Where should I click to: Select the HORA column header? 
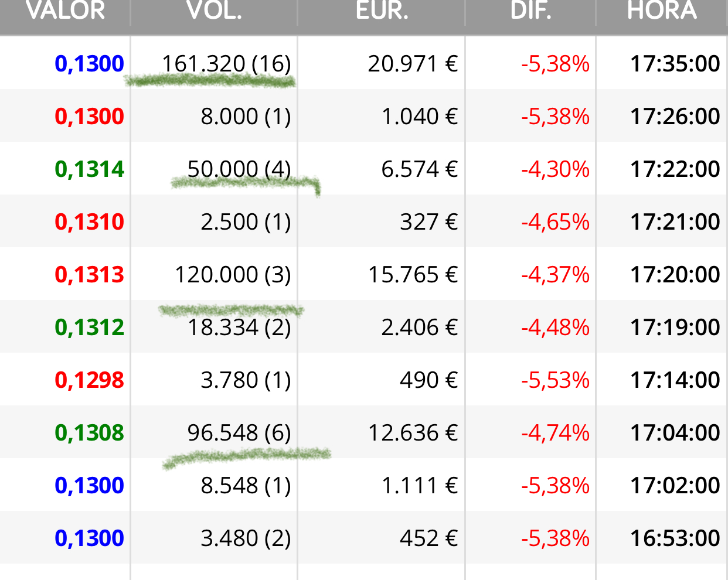click(x=662, y=11)
